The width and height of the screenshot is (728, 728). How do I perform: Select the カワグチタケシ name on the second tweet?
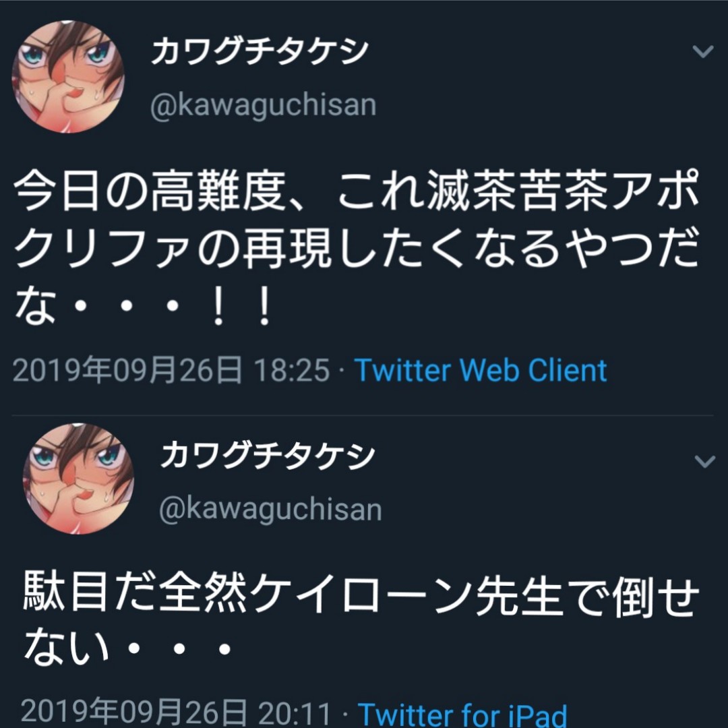point(268,454)
